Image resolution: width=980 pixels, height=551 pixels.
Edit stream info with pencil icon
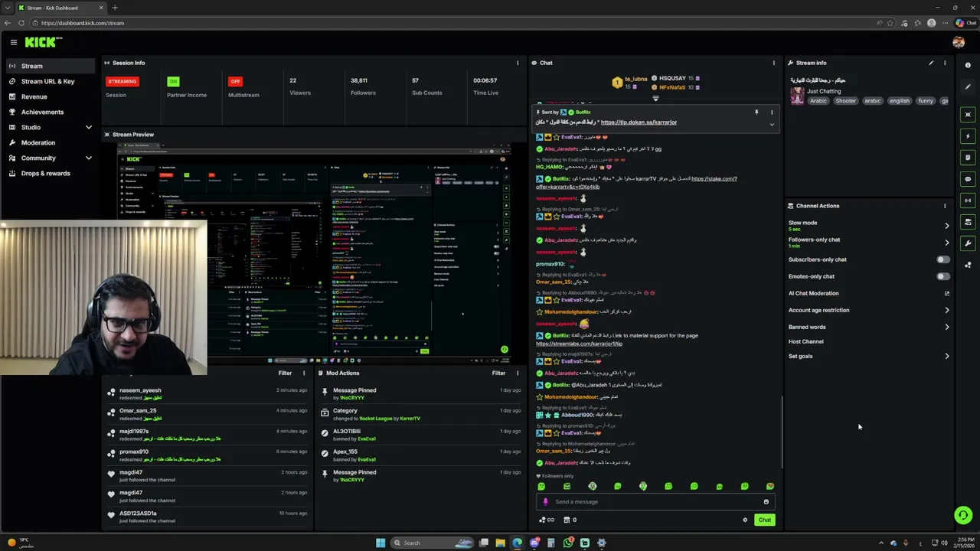click(931, 63)
